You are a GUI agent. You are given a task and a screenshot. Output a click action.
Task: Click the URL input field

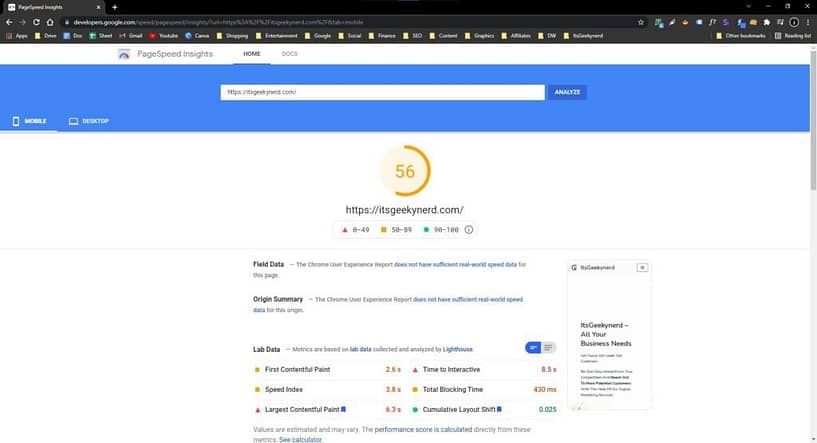(x=382, y=92)
